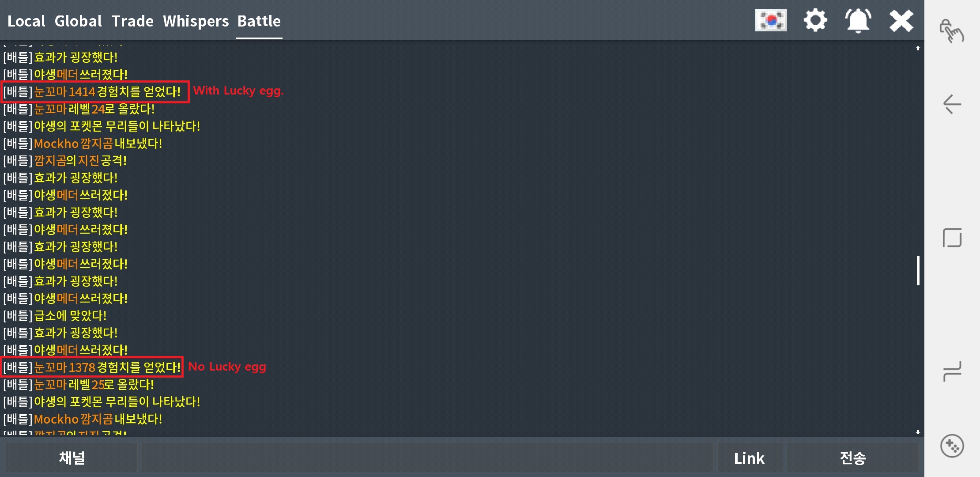This screenshot has height=477, width=980.
Task: Tap the hand gesture touch icon
Action: pos(952,31)
